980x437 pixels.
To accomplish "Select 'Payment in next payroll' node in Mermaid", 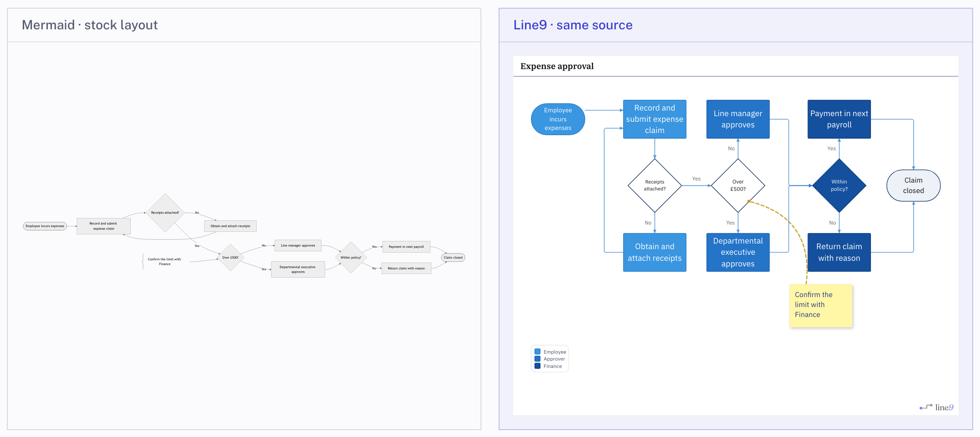I will pyautogui.click(x=406, y=247).
